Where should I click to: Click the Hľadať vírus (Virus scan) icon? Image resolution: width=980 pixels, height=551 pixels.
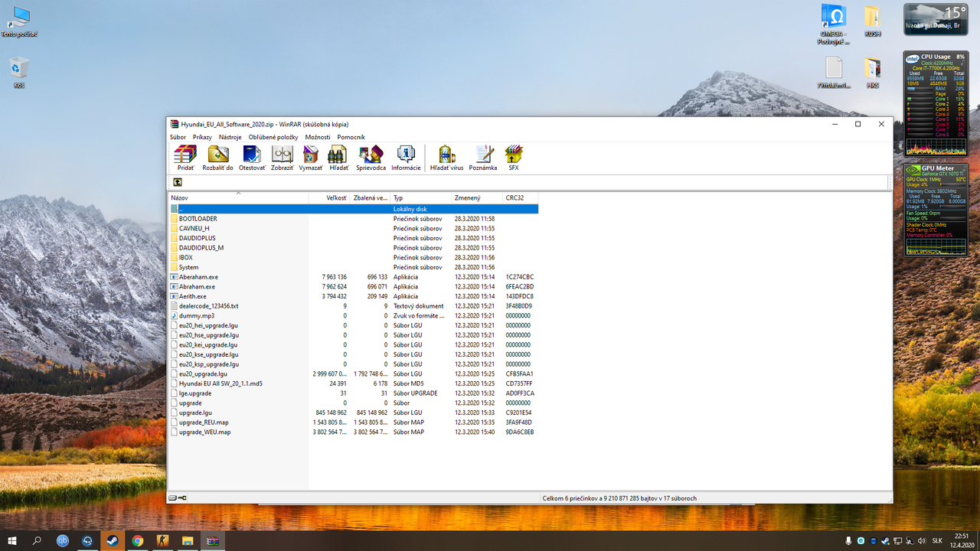(x=446, y=158)
